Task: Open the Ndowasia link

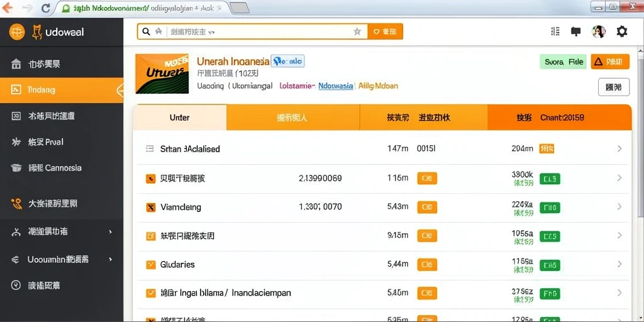Action: [336, 86]
